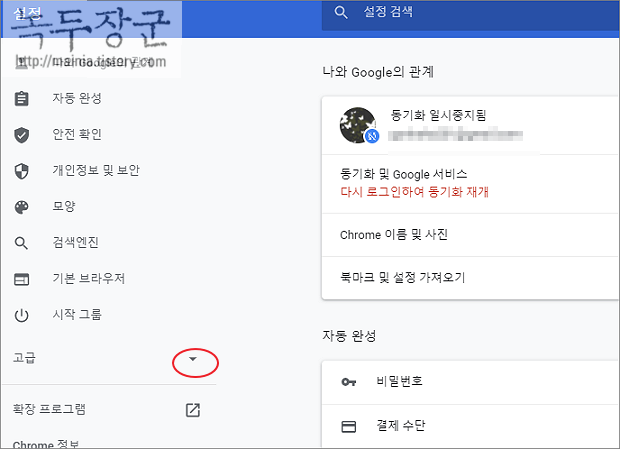Go to 모양 settings section
Image resolution: width=620 pixels, height=449 pixels.
pos(64,206)
